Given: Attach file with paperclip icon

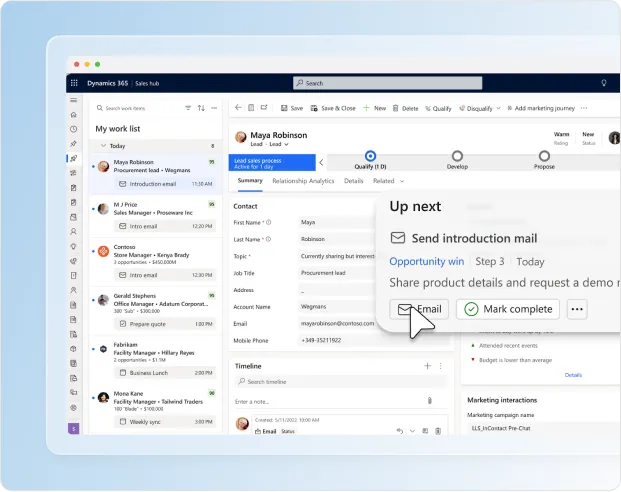Looking at the screenshot, I should click(430, 401).
